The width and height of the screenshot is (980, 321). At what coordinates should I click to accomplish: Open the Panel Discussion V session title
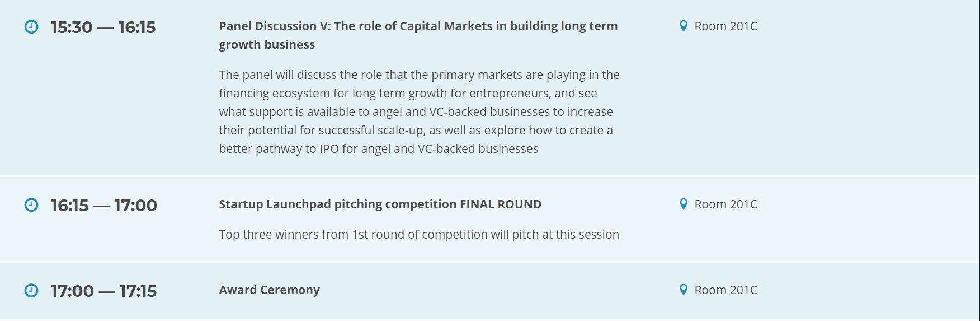pyautogui.click(x=418, y=35)
